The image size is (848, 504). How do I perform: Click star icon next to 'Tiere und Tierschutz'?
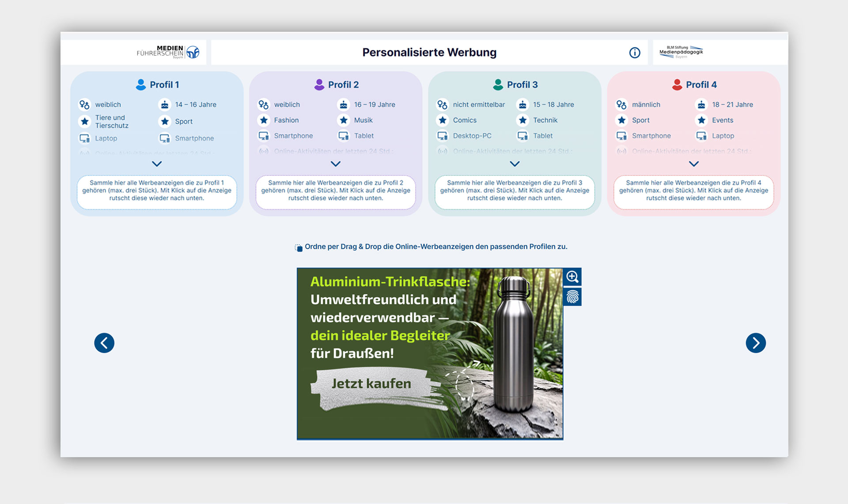(85, 121)
